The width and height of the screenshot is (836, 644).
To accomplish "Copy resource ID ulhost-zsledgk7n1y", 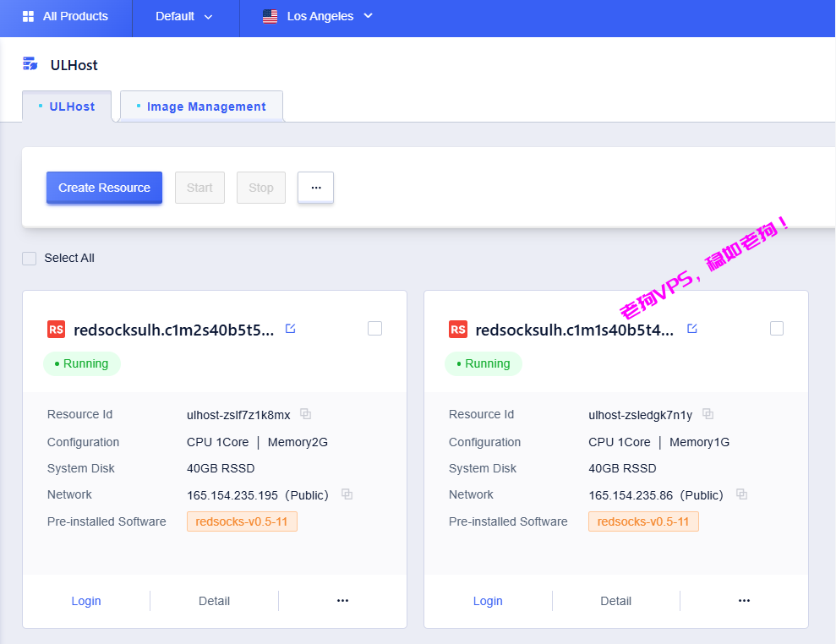I will click(708, 414).
